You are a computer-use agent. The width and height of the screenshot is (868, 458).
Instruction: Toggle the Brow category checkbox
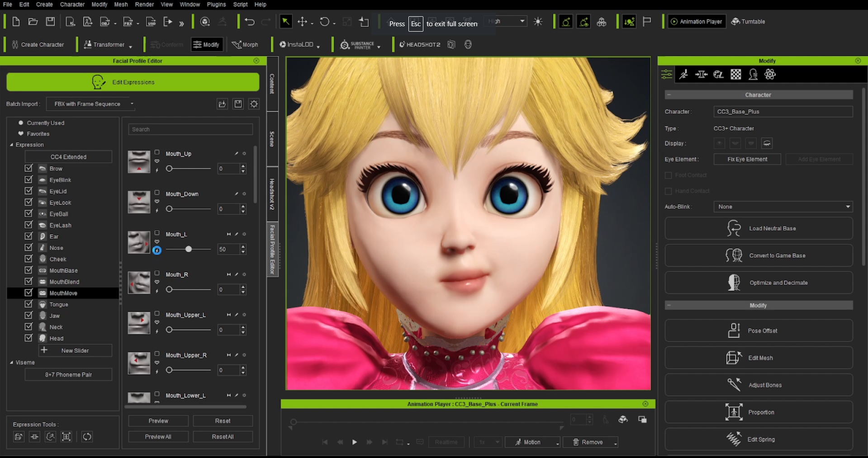pyautogui.click(x=28, y=168)
